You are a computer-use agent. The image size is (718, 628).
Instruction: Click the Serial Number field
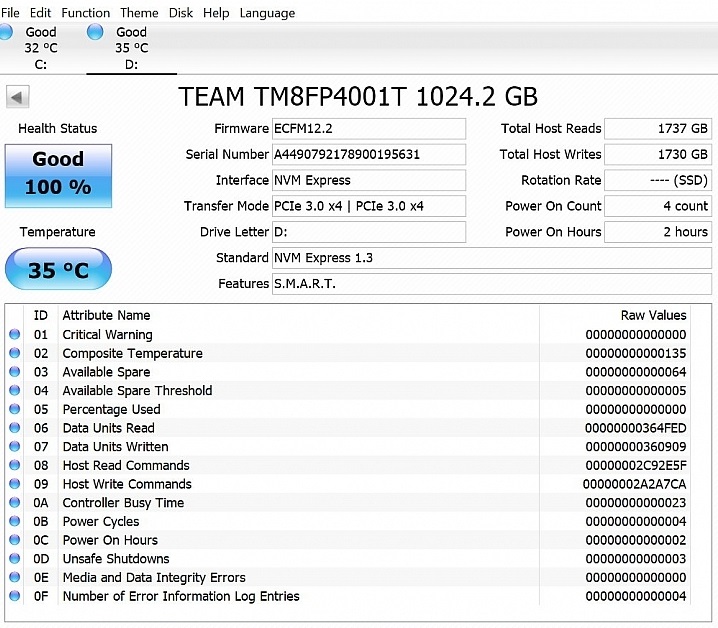[x=369, y=154]
